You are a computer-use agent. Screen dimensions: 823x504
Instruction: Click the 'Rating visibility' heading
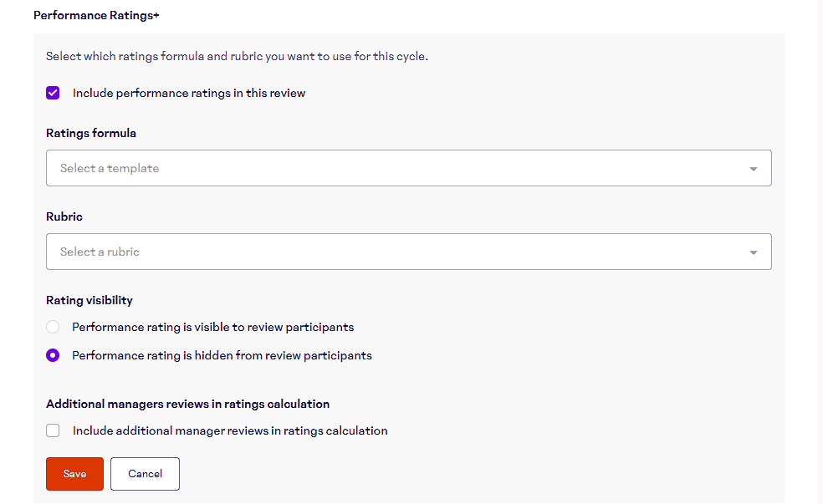(89, 300)
